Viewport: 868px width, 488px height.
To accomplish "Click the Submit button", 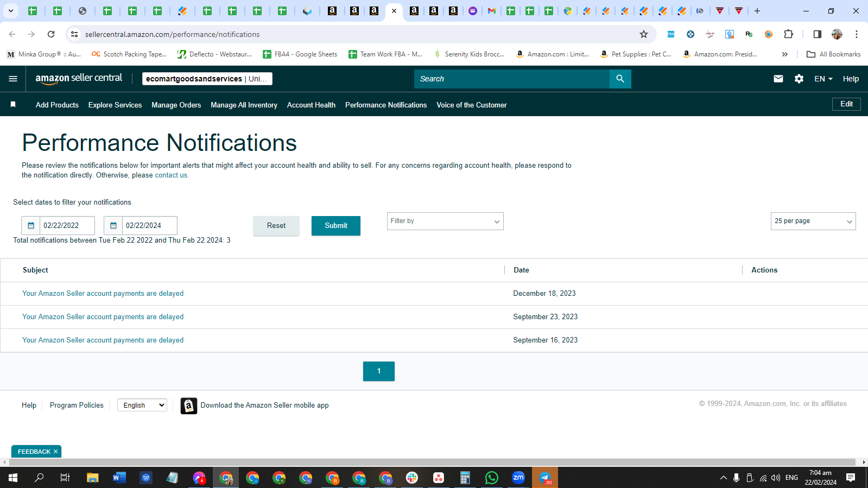I will [x=336, y=226].
